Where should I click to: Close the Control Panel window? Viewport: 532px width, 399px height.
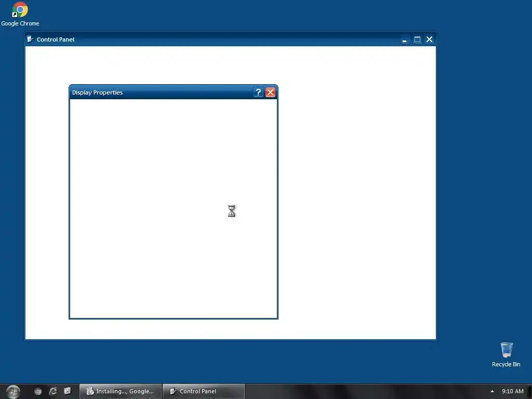pos(430,39)
